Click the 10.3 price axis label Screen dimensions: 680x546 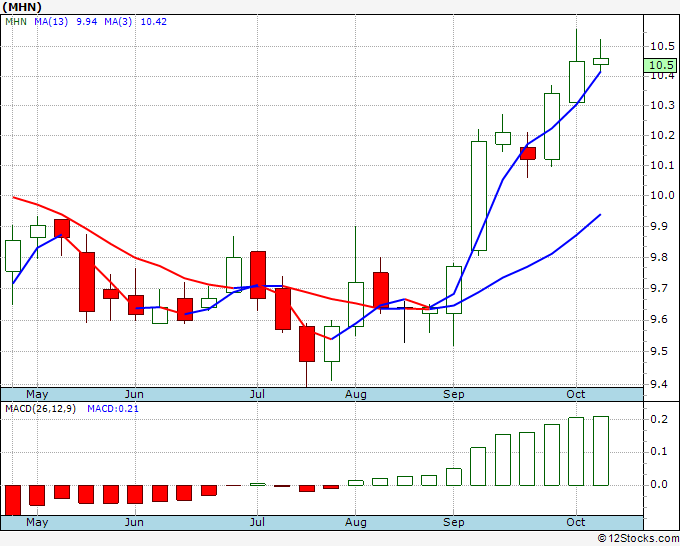662,105
